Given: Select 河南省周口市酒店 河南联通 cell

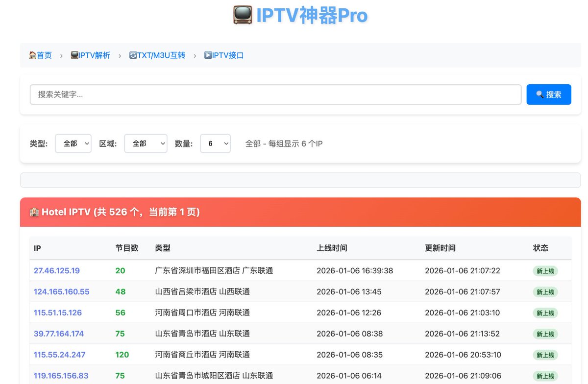Looking at the screenshot, I should (x=202, y=312).
